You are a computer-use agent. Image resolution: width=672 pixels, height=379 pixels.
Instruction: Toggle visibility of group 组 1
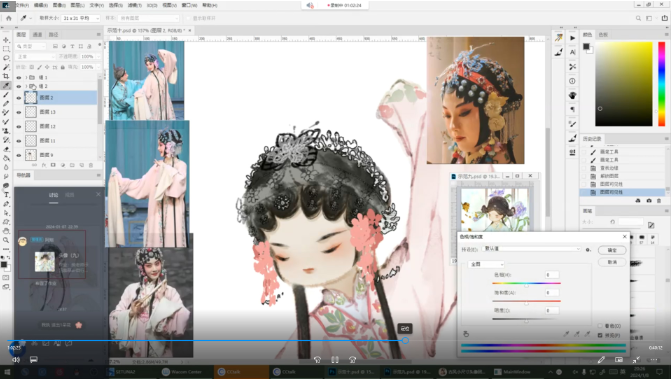[18, 78]
